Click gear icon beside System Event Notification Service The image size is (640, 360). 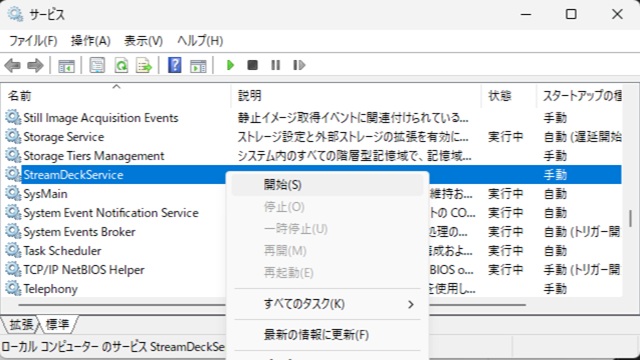13,213
